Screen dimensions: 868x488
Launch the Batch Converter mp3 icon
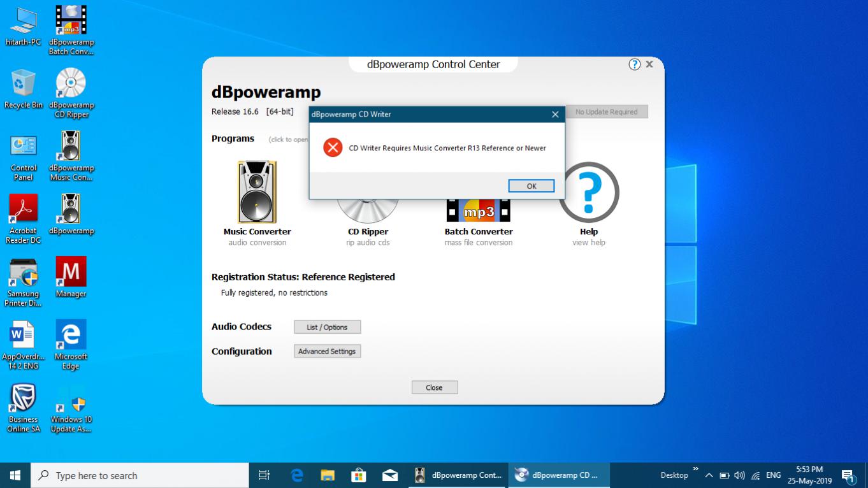(478, 212)
